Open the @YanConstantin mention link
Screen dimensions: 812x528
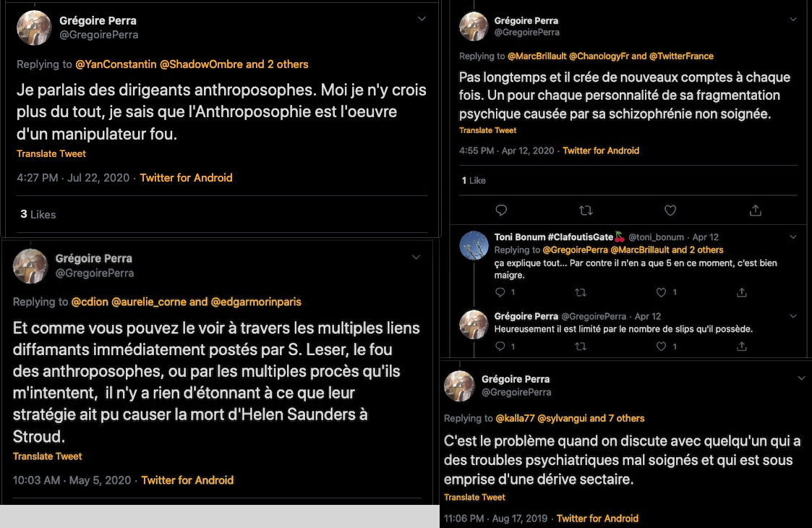[116, 64]
